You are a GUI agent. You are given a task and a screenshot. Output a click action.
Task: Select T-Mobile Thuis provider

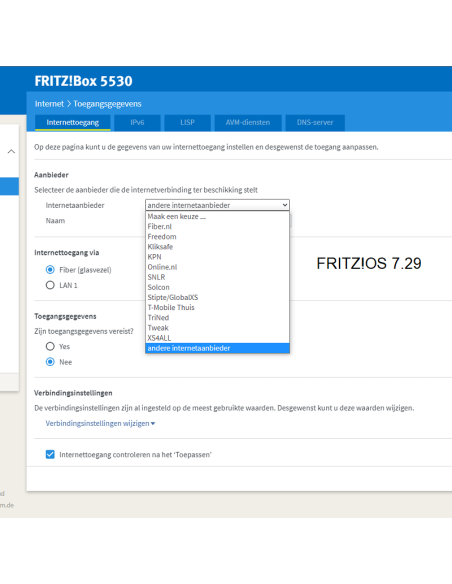[217, 307]
